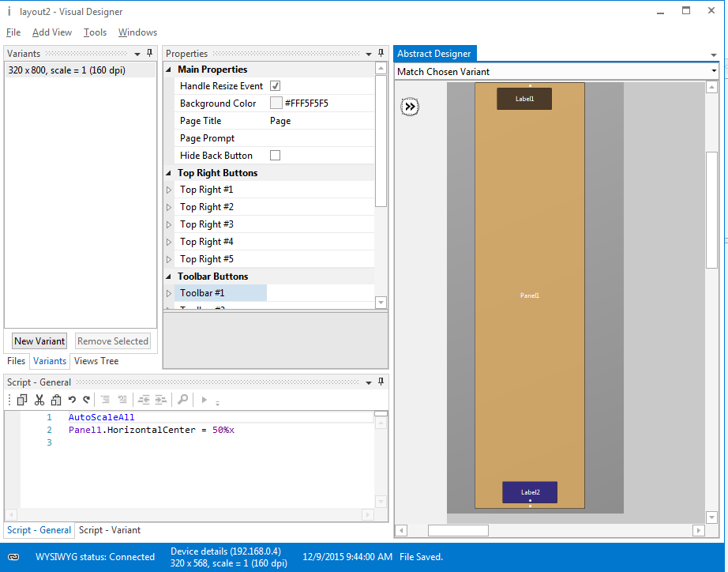Enable the Hide Back Button checkbox
The image size is (728, 572).
276,156
